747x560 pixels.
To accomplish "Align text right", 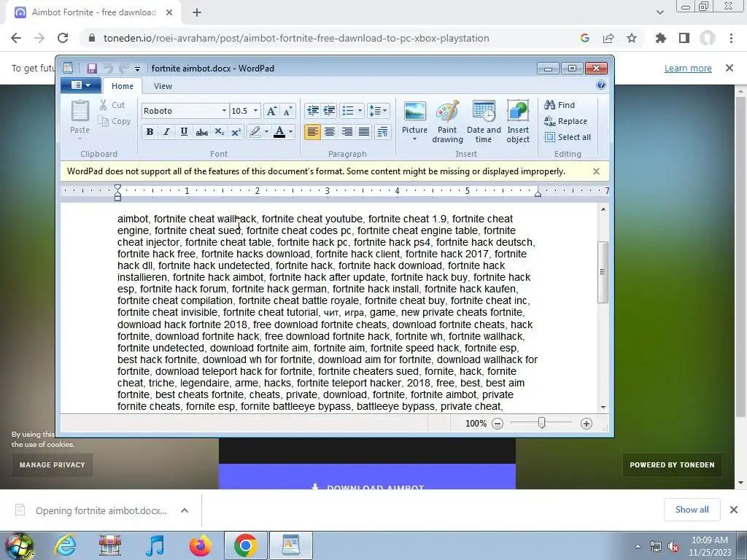I will pos(347,132).
